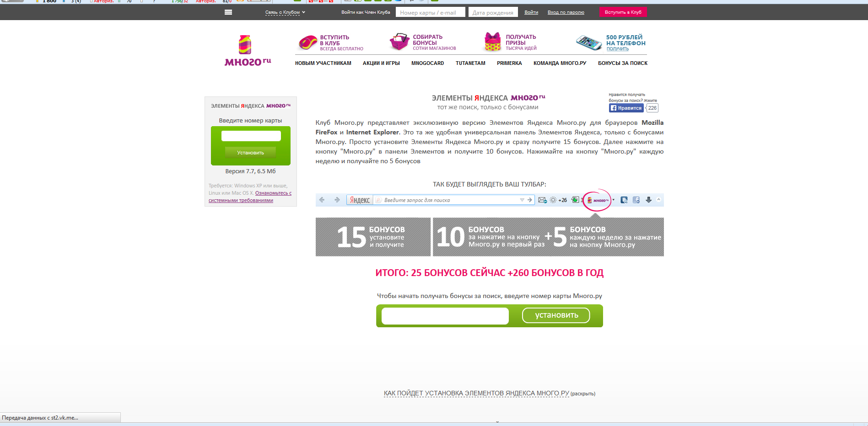The image size is (868, 426).
Task: Click the gift box icon
Action: (493, 42)
